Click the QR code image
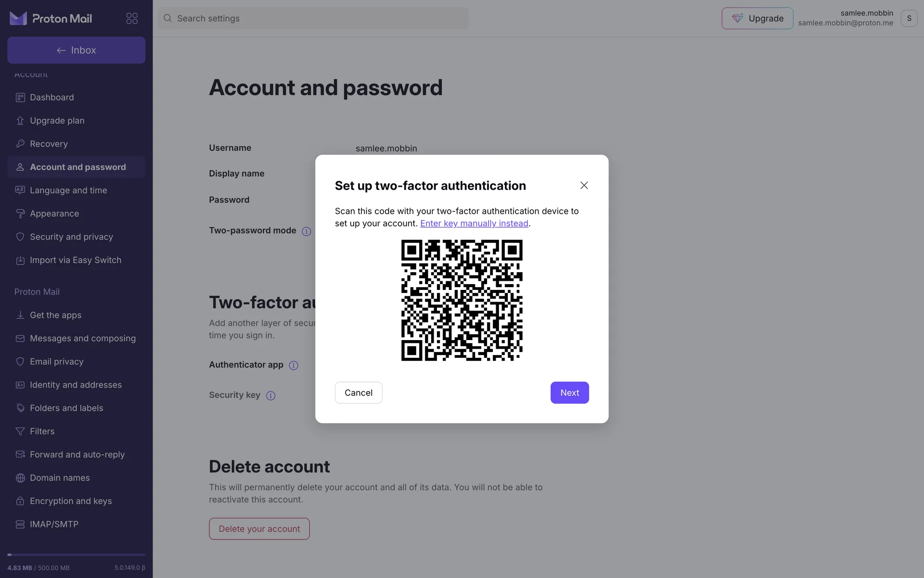The image size is (924, 578). (x=462, y=300)
